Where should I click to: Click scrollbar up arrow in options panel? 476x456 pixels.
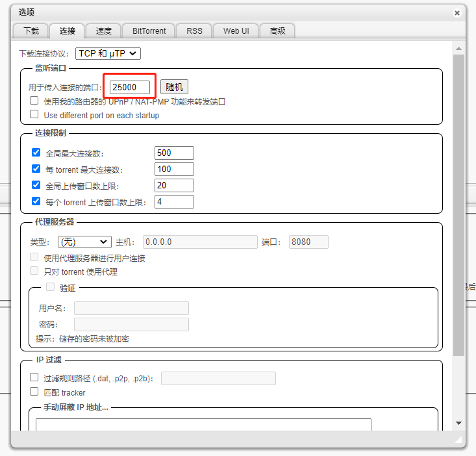458,49
